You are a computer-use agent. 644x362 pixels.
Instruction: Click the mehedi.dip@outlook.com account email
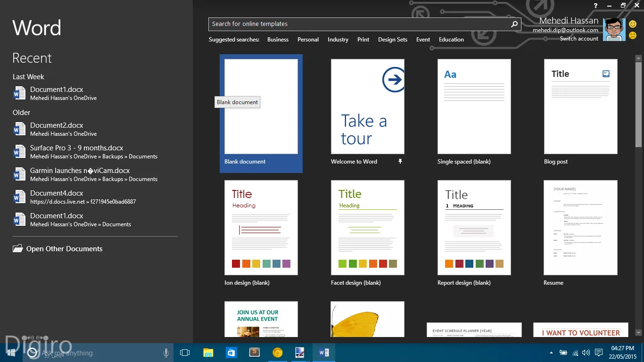click(x=565, y=30)
